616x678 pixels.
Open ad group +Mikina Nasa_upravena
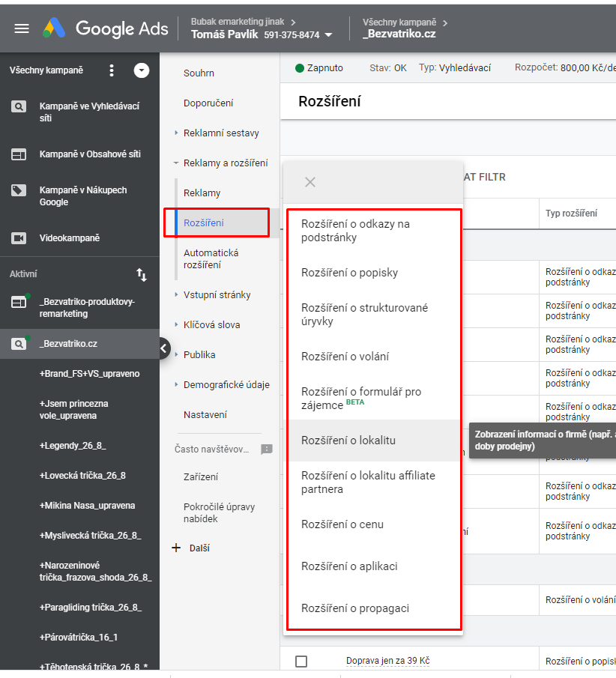pyautogui.click(x=88, y=506)
